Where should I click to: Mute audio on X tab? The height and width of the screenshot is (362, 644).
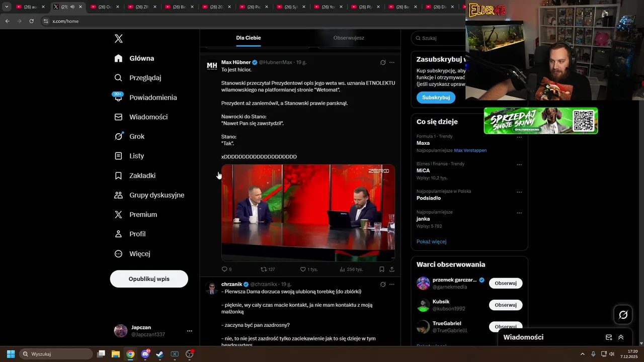click(73, 7)
